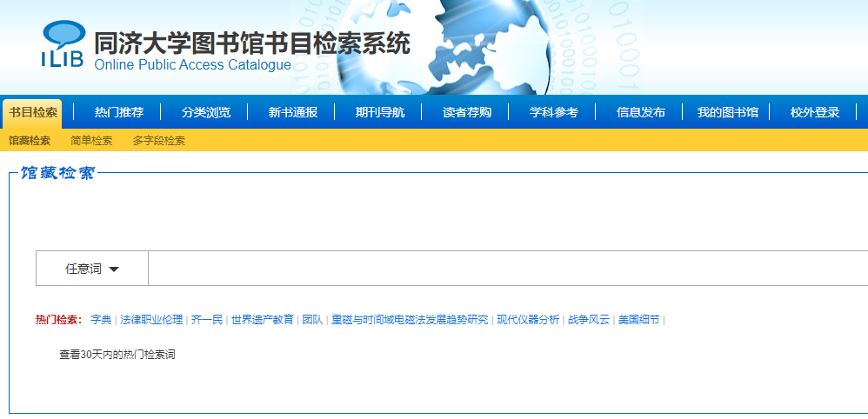Viewport: 868px width, 419px height.
Task: Click 读者荐购 in the top menu
Action: (x=467, y=112)
